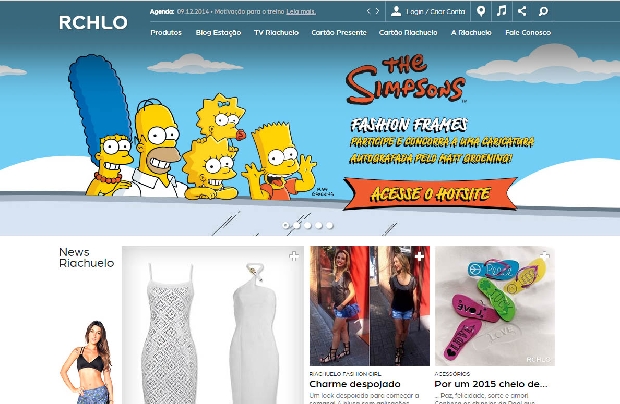The width and height of the screenshot is (620, 404).
Task: Open the white dresses thumbnail
Action: (x=213, y=325)
